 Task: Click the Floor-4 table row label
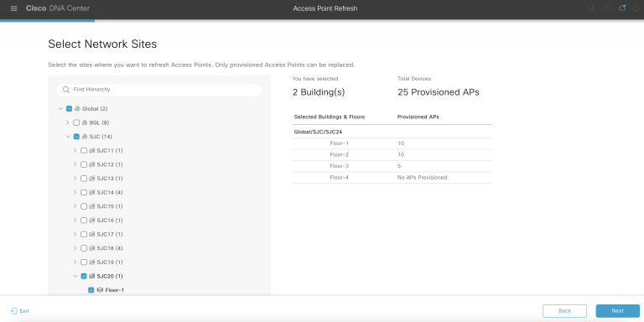click(x=340, y=178)
